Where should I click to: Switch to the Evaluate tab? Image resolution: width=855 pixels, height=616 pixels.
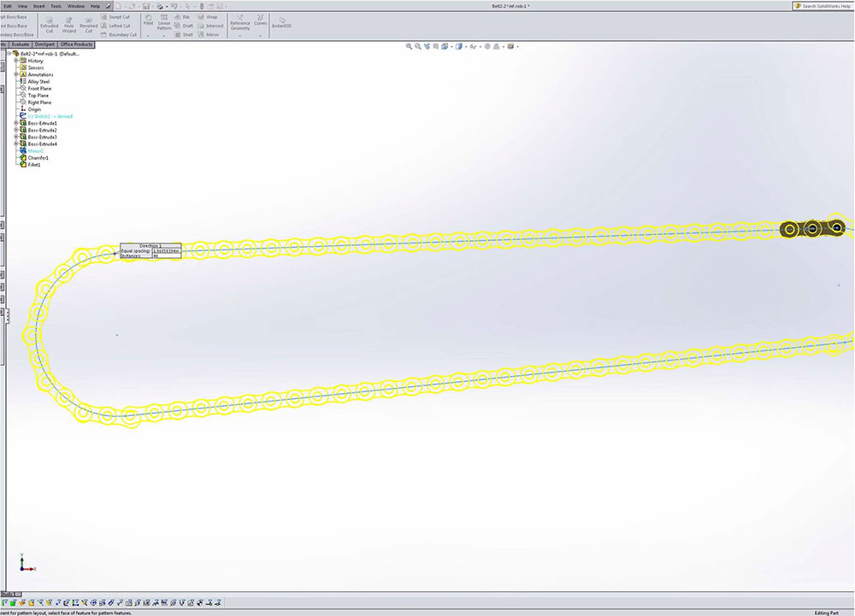pos(21,44)
